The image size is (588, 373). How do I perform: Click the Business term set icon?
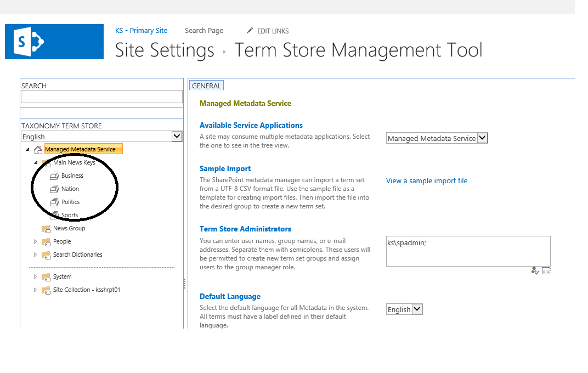pos(54,176)
